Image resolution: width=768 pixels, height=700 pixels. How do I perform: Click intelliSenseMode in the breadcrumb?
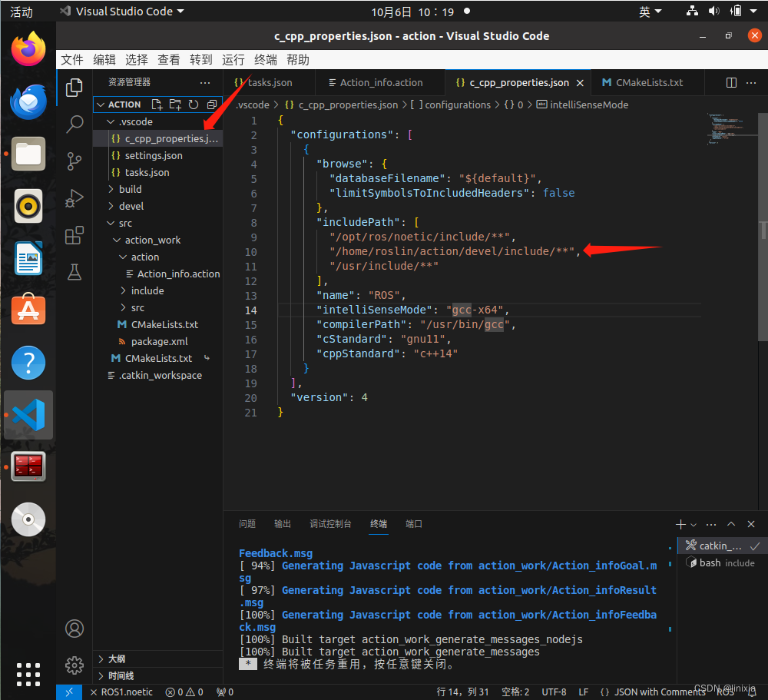[583, 105]
